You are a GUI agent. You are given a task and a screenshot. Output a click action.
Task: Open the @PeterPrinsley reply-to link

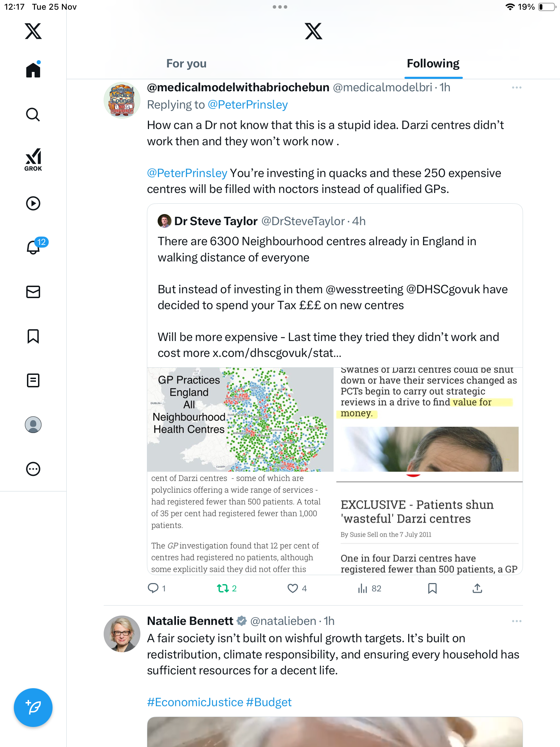[x=248, y=105]
